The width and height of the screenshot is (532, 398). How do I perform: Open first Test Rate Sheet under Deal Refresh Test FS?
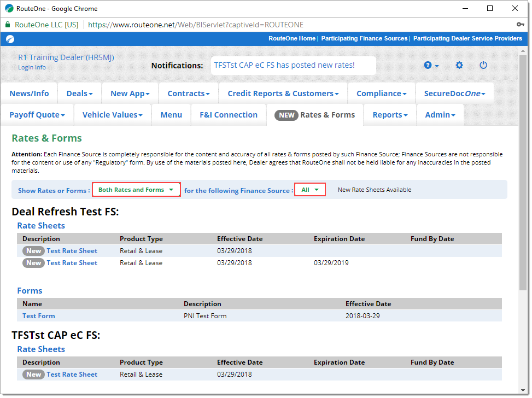72,251
